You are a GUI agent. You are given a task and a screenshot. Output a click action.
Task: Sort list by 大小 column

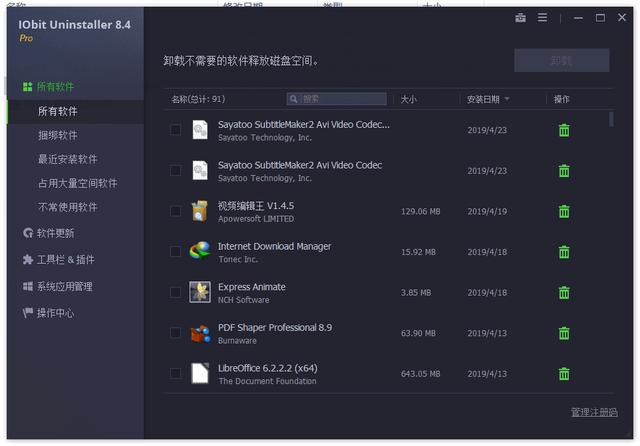coord(409,99)
